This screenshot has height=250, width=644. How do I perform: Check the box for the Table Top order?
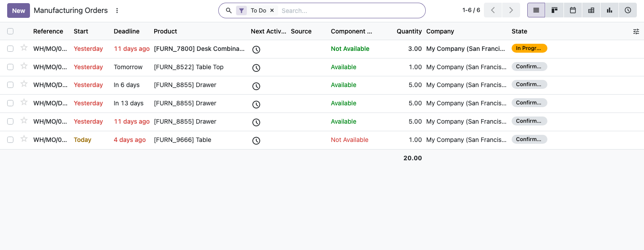tap(10, 67)
